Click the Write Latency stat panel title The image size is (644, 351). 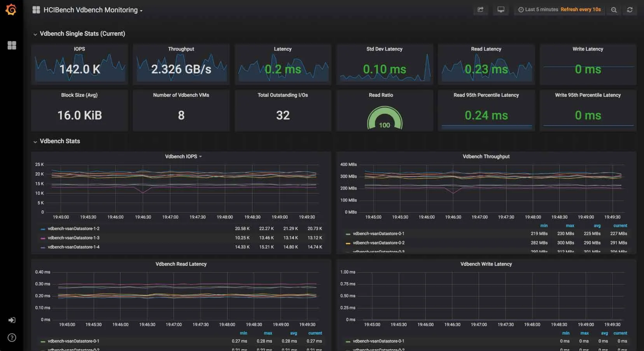point(588,49)
